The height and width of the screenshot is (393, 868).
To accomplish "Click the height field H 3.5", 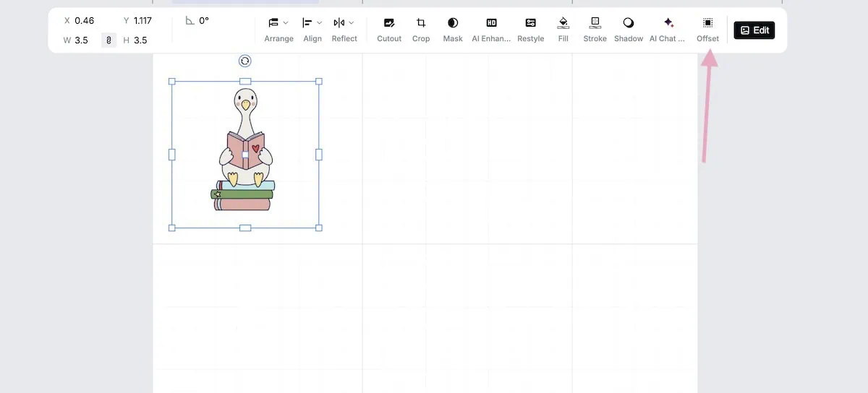I will pos(135,40).
